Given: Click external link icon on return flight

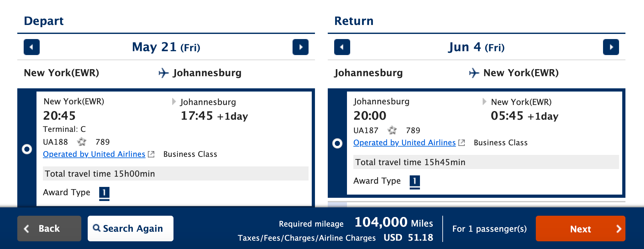Looking at the screenshot, I should click(462, 143).
